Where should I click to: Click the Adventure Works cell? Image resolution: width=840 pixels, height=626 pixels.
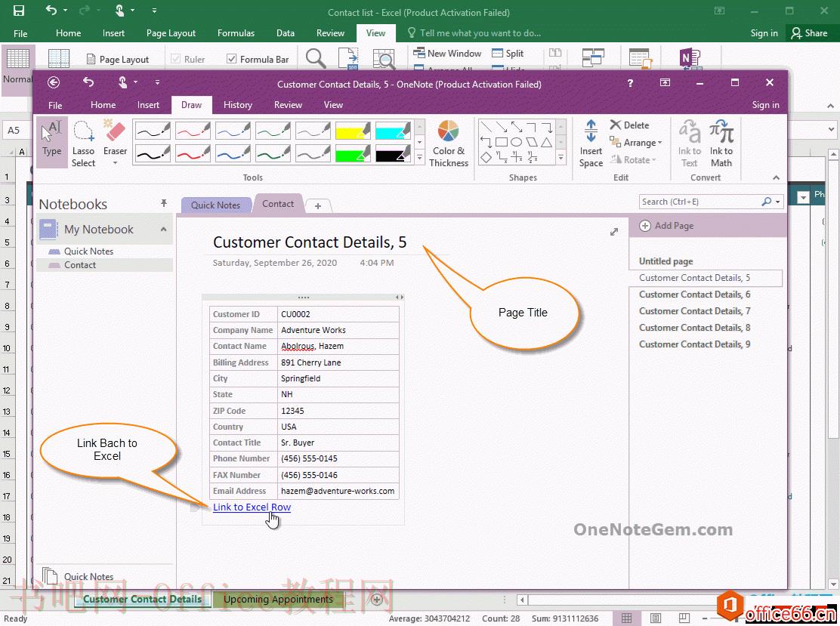(338, 331)
